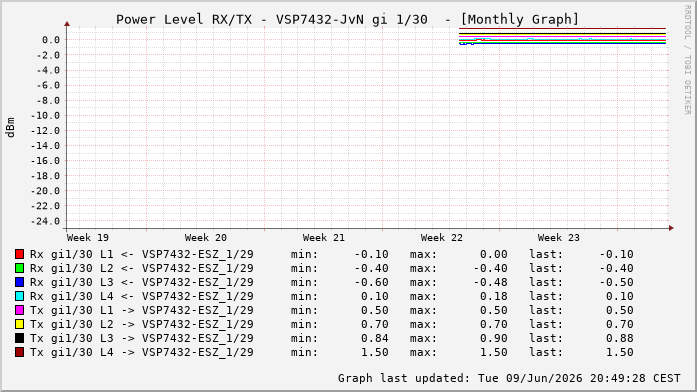Click Rx L3 max value -0.48
This screenshot has height=392, width=697.
pos(490,282)
